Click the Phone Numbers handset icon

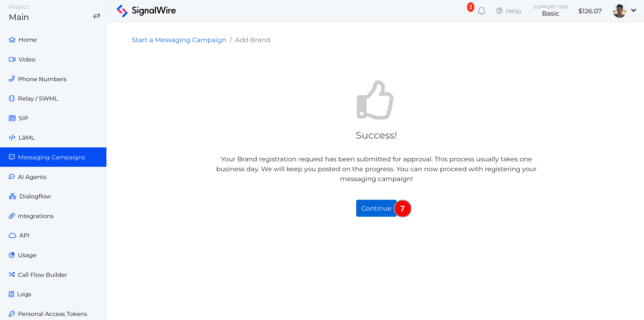[x=12, y=79]
